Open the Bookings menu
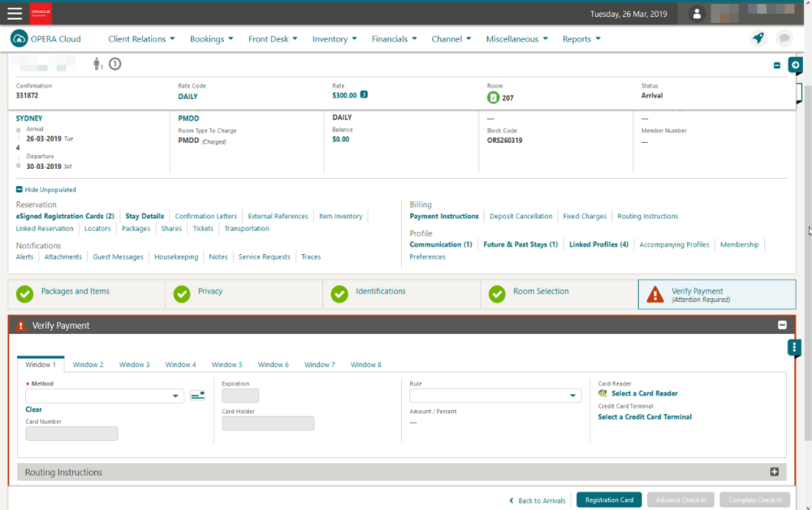 (x=211, y=39)
